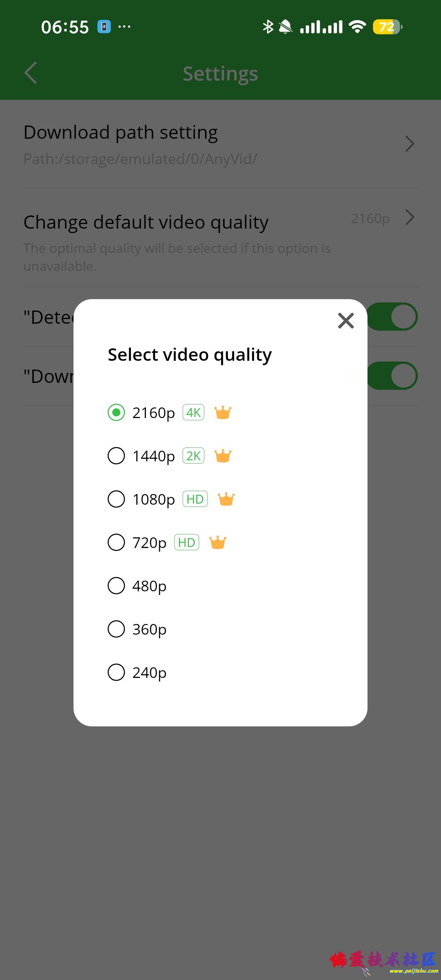Tap the crown icon beside 1080p
This screenshot has width=441, height=980.
point(226,499)
